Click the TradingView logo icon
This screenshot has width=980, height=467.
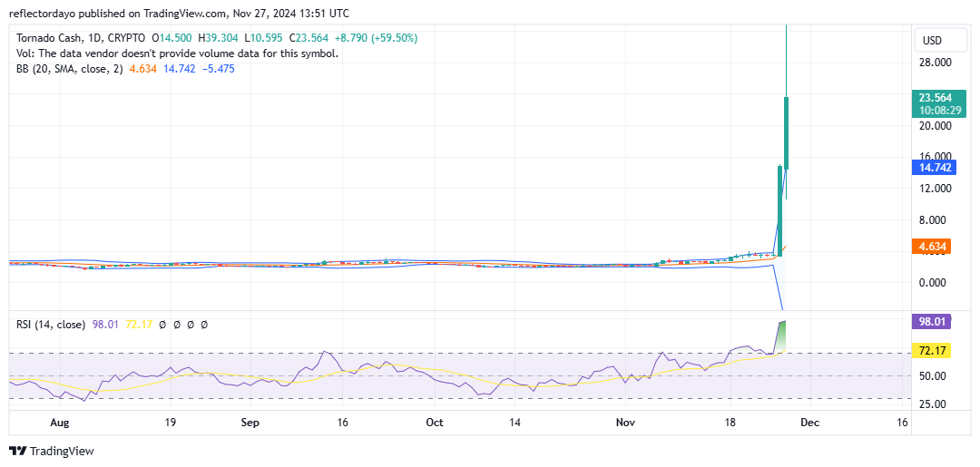[18, 451]
